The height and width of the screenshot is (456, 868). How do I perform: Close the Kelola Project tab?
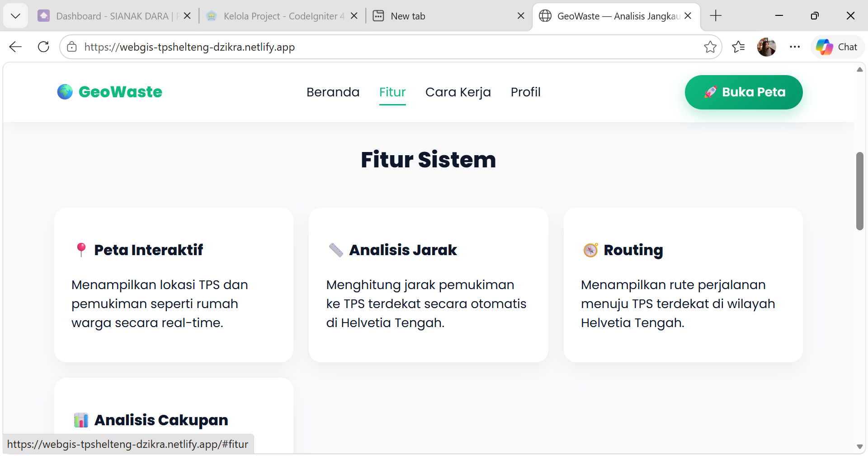pyautogui.click(x=354, y=16)
